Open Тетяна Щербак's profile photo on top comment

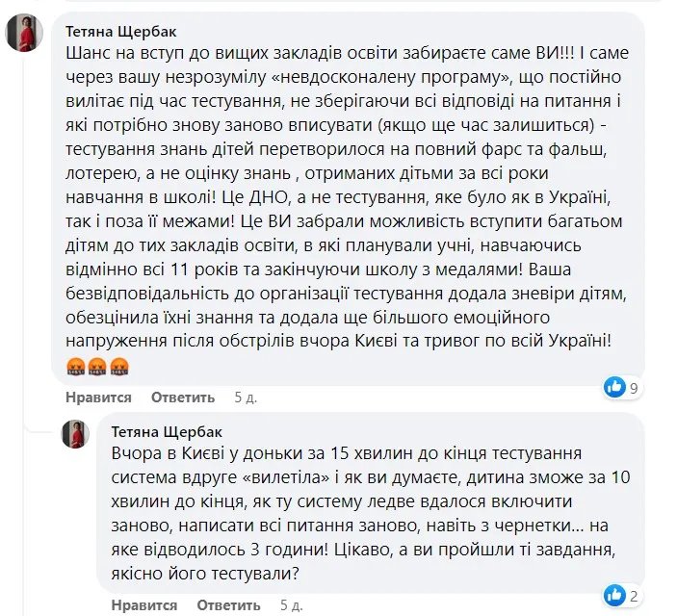22,36
